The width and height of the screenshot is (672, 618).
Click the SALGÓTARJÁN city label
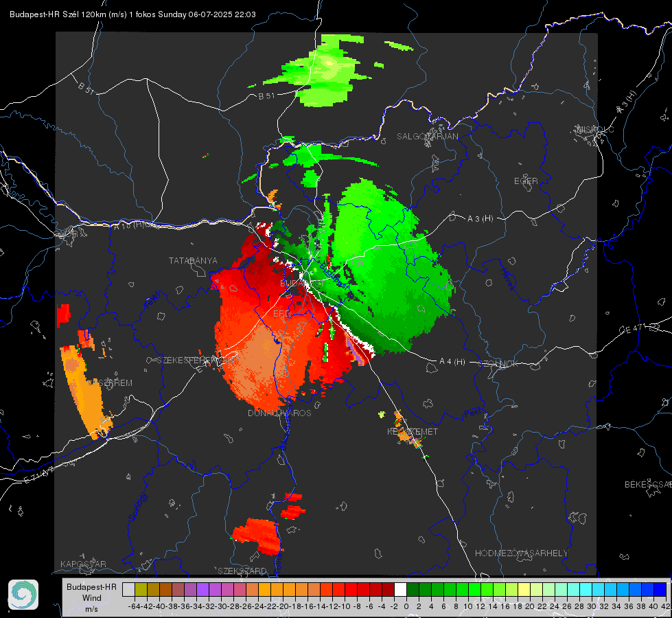pyautogui.click(x=427, y=137)
